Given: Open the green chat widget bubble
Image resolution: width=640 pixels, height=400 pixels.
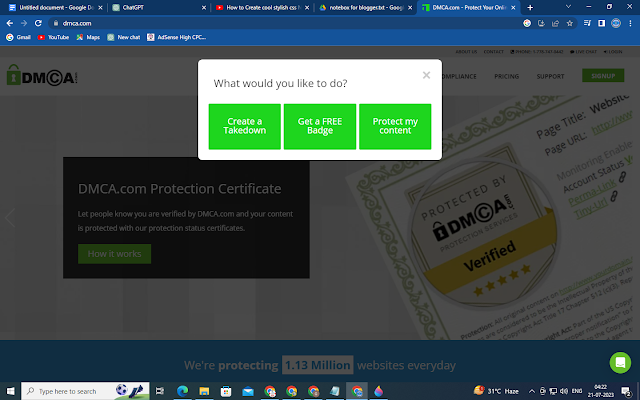Looking at the screenshot, I should [x=620, y=362].
